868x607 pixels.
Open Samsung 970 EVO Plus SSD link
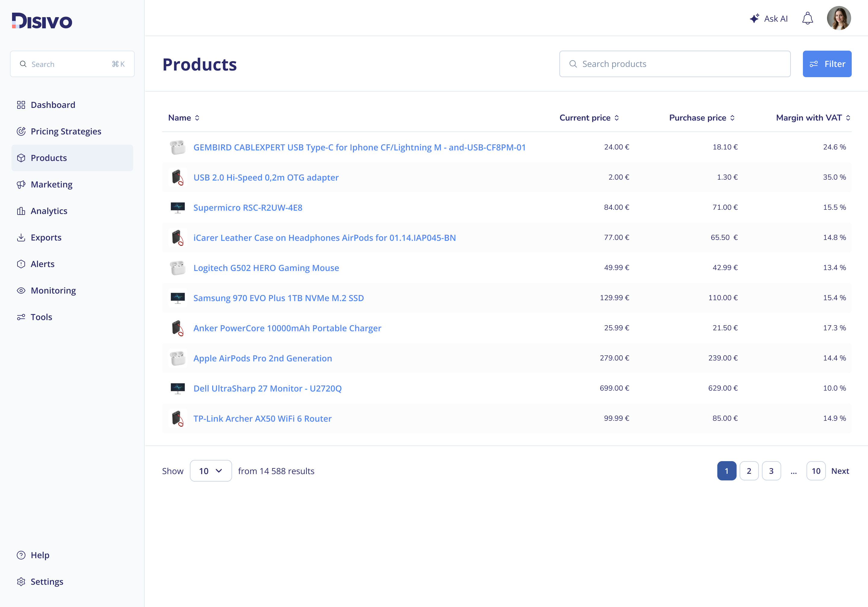coord(278,298)
